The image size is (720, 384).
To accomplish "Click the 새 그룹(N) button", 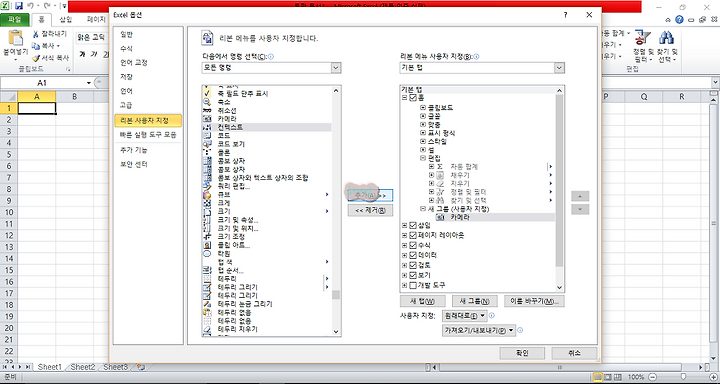I will (474, 301).
